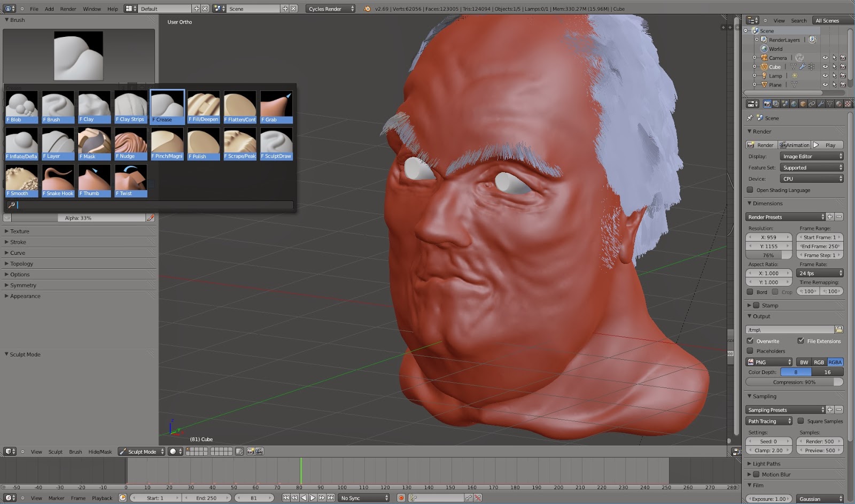Pick the Grab brush thumbnail
855x504 pixels.
tap(276, 106)
